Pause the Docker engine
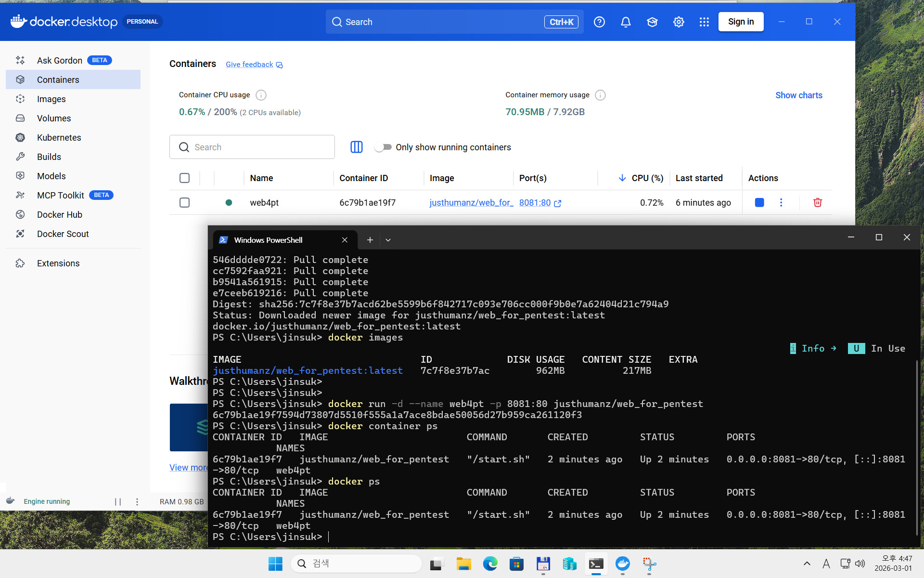 (x=118, y=502)
